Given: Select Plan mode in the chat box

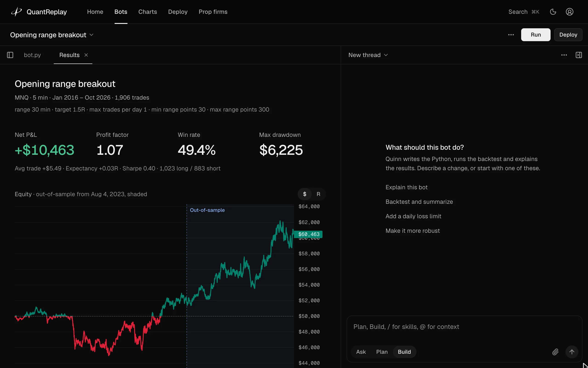Looking at the screenshot, I should 382,352.
